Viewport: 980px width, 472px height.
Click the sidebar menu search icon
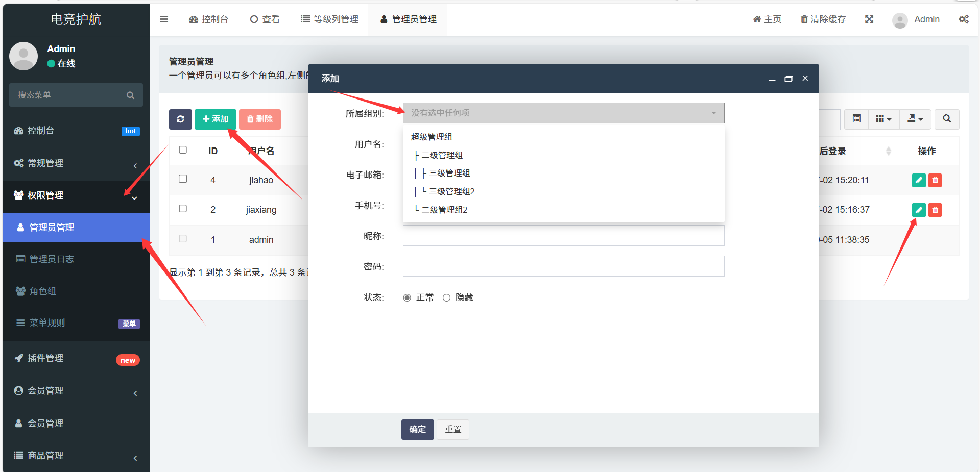coord(130,95)
